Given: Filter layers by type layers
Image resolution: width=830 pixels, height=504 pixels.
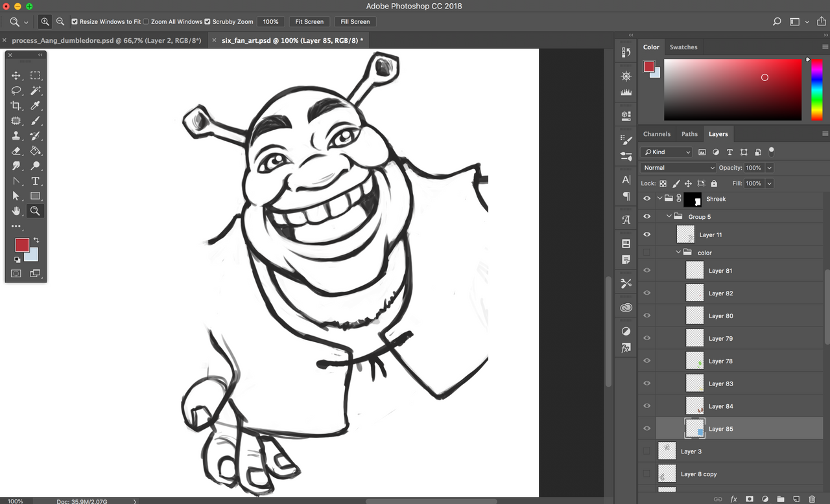Looking at the screenshot, I should pyautogui.click(x=729, y=152).
